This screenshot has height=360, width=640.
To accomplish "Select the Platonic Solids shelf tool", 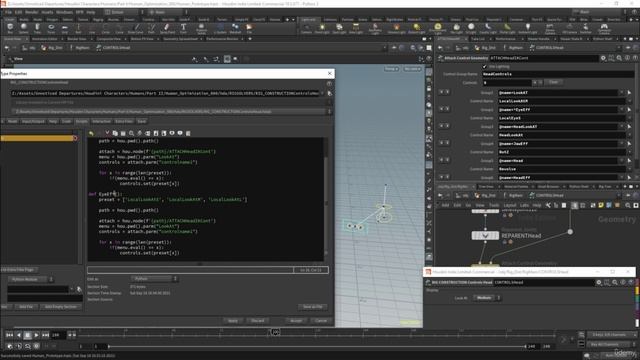I will [x=201, y=29].
